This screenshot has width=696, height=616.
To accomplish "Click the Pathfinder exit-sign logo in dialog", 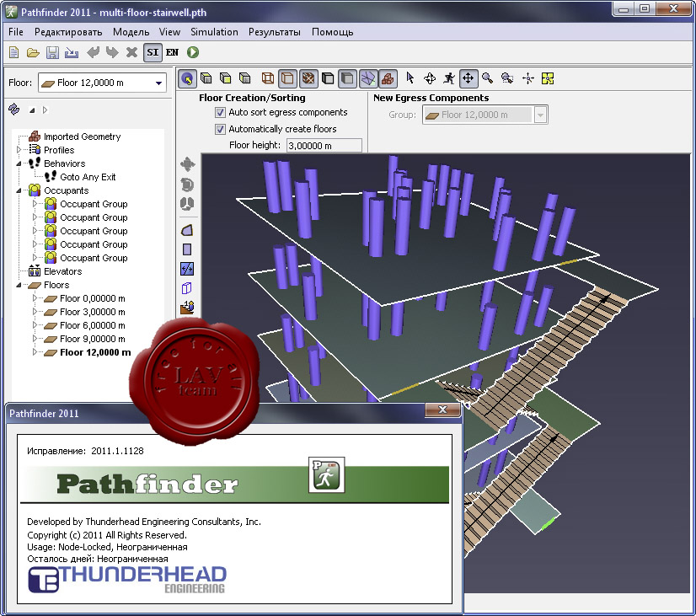I will pos(327,475).
